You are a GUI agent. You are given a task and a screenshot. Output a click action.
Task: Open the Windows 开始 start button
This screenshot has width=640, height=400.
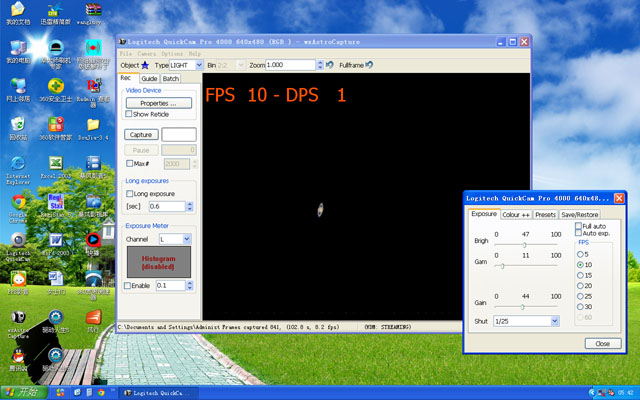pyautogui.click(x=24, y=393)
